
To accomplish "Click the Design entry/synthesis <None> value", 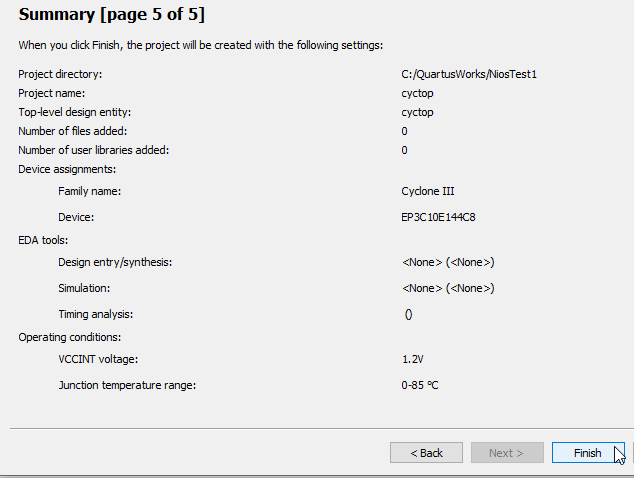I will [448, 262].
